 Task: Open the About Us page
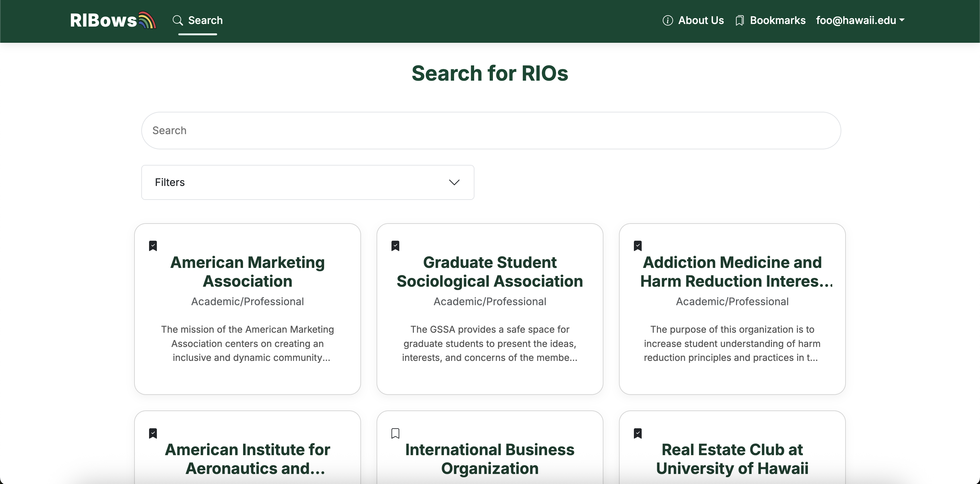tap(701, 20)
